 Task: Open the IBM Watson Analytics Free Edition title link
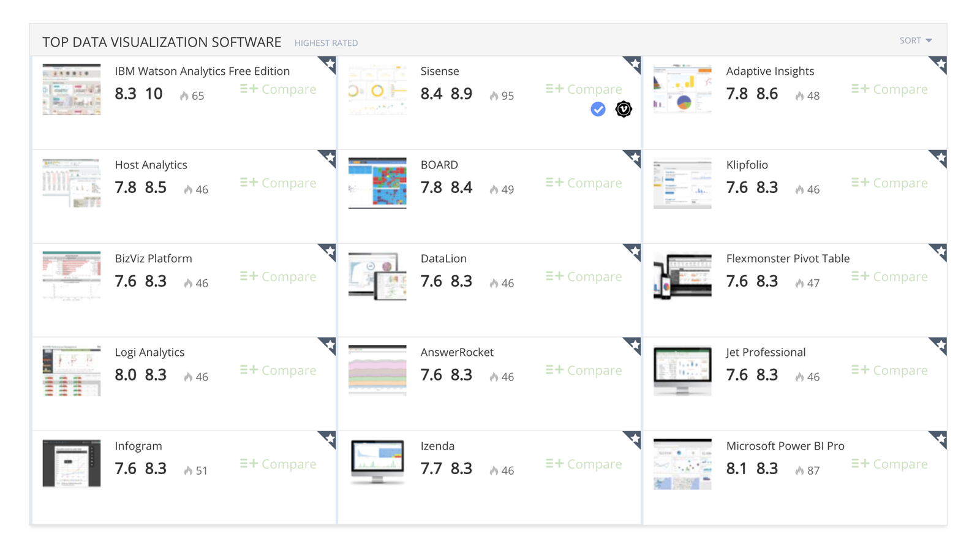click(202, 71)
